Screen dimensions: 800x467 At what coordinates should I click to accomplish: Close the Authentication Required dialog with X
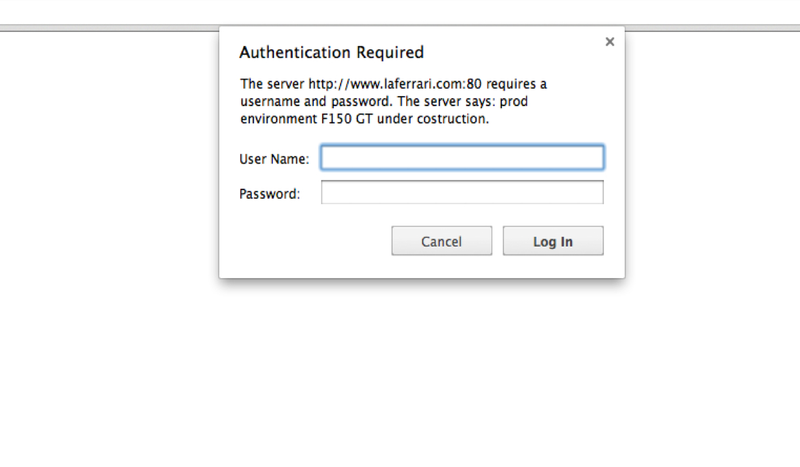(610, 42)
